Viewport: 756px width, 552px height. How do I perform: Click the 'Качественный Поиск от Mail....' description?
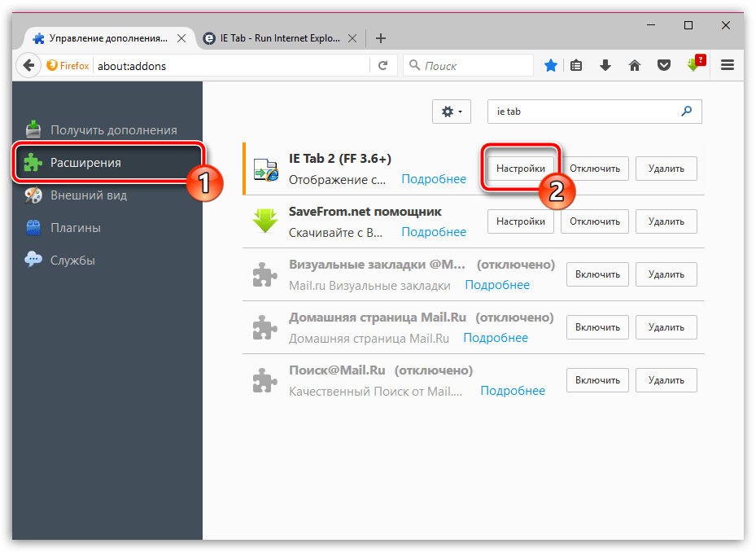[x=375, y=392]
